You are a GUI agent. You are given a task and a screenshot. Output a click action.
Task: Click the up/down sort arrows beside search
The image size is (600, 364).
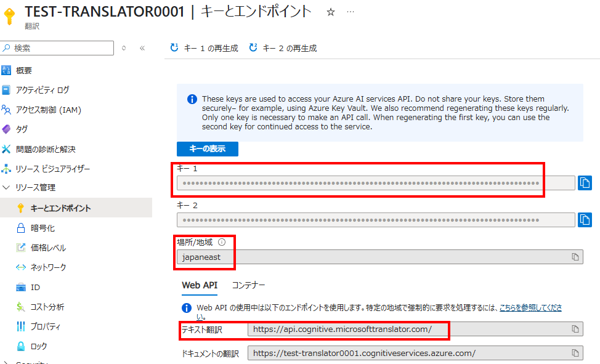(124, 48)
